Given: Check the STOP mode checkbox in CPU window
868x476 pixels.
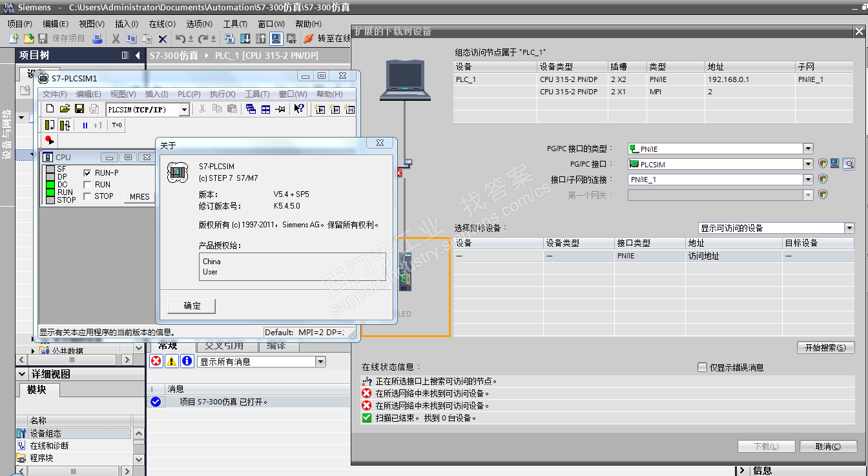Looking at the screenshot, I should tap(88, 196).
